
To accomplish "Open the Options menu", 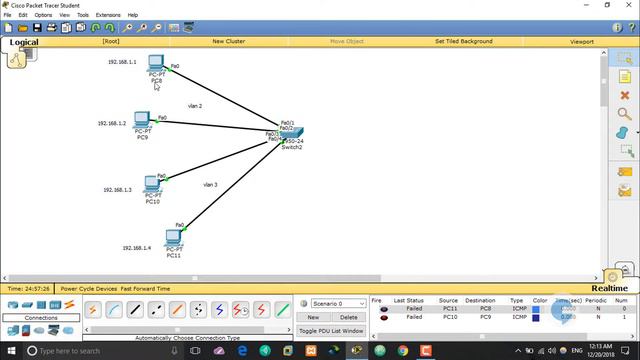I will [43, 15].
